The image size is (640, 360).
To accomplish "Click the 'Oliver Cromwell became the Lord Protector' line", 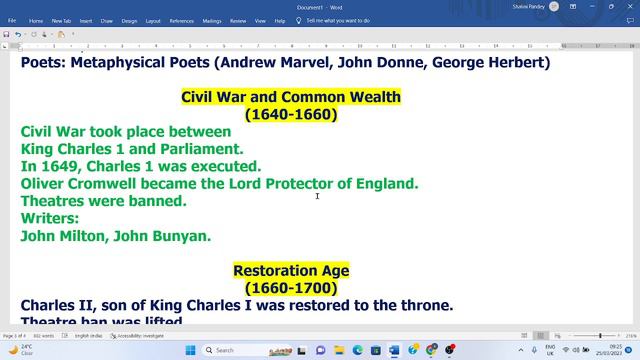I will point(220,184).
